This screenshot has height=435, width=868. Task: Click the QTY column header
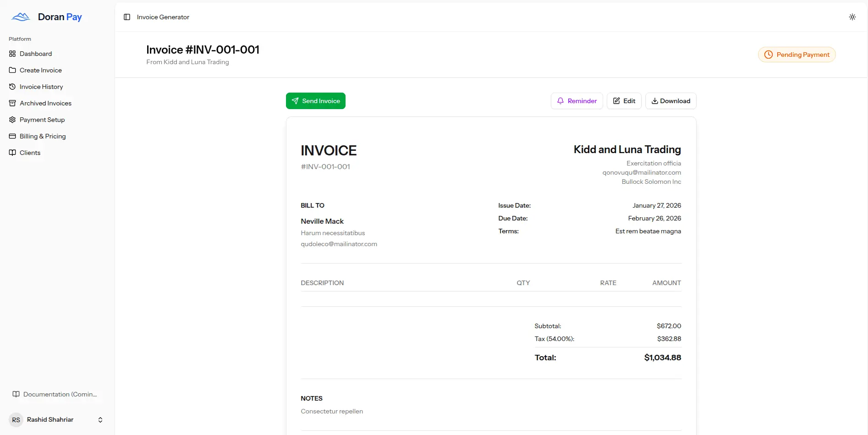[x=523, y=283]
